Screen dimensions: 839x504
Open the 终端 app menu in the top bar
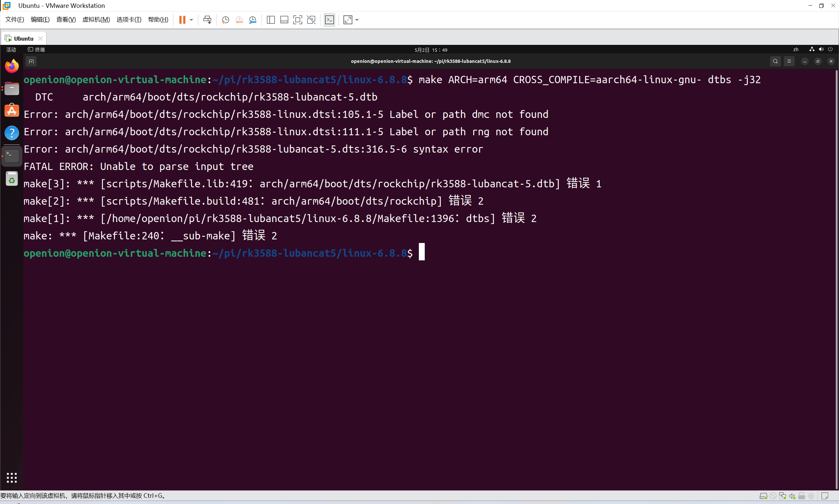[x=36, y=49]
